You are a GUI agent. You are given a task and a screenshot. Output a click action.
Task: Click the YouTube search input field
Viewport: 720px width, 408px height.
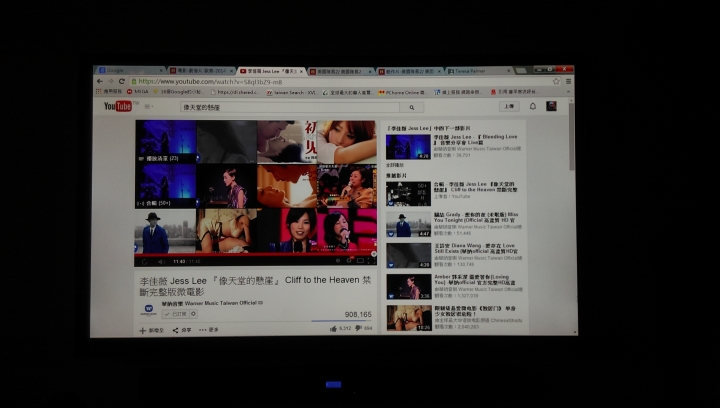pos(290,107)
